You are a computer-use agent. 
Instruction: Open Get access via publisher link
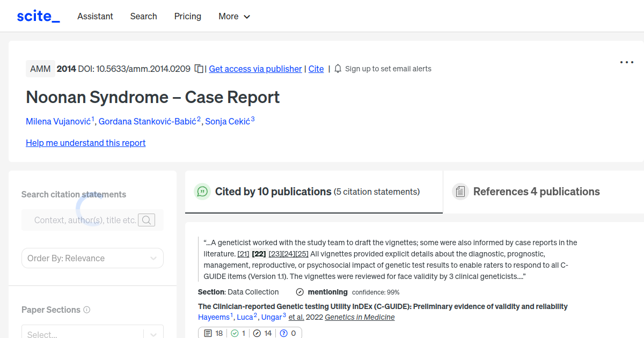click(255, 69)
